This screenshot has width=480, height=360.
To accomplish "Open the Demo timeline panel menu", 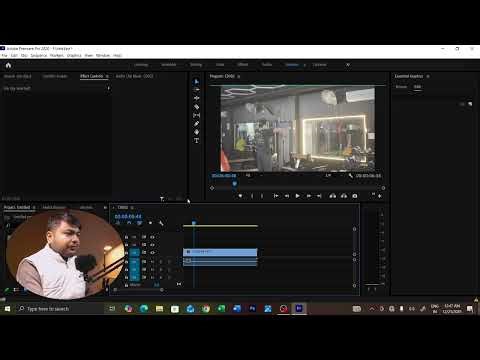I will click(x=132, y=208).
